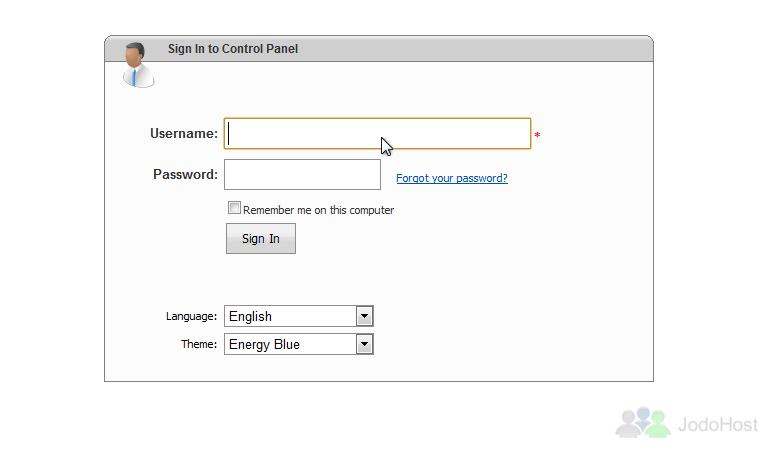Click the gray panel header bar
The width and height of the screenshot is (776, 450).
379,49
